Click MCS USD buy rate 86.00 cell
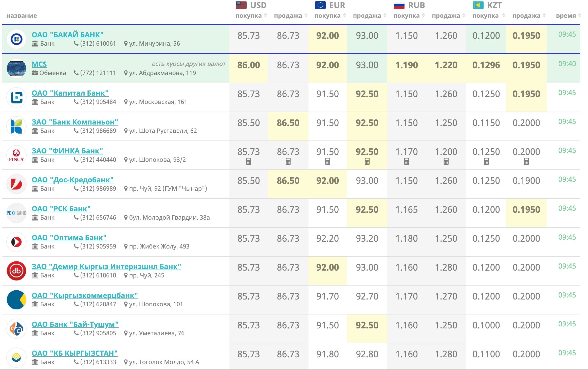Viewport: 588px width, 370px height. click(x=249, y=65)
